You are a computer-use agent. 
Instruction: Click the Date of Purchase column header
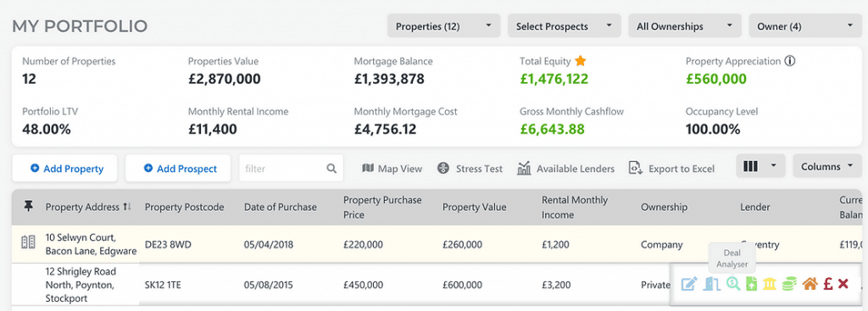click(x=280, y=207)
